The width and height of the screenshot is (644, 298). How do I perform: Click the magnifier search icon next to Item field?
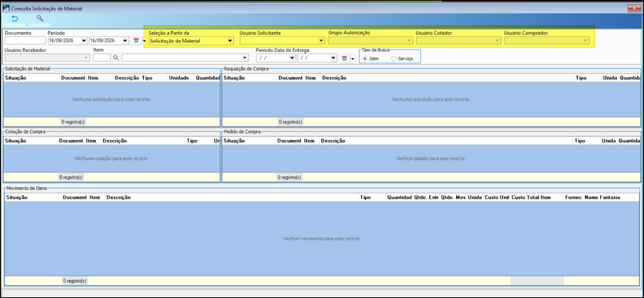click(x=116, y=58)
